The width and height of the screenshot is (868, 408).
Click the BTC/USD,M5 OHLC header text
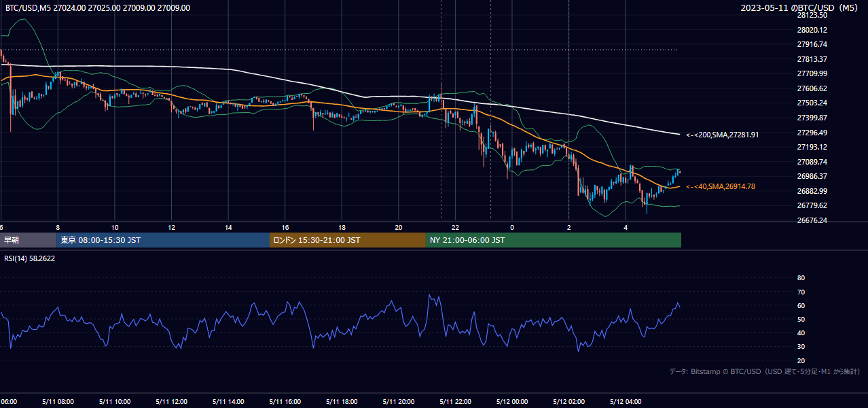(98, 8)
